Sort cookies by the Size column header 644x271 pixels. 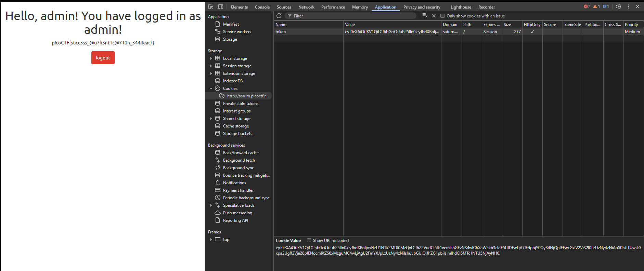[x=512, y=24]
